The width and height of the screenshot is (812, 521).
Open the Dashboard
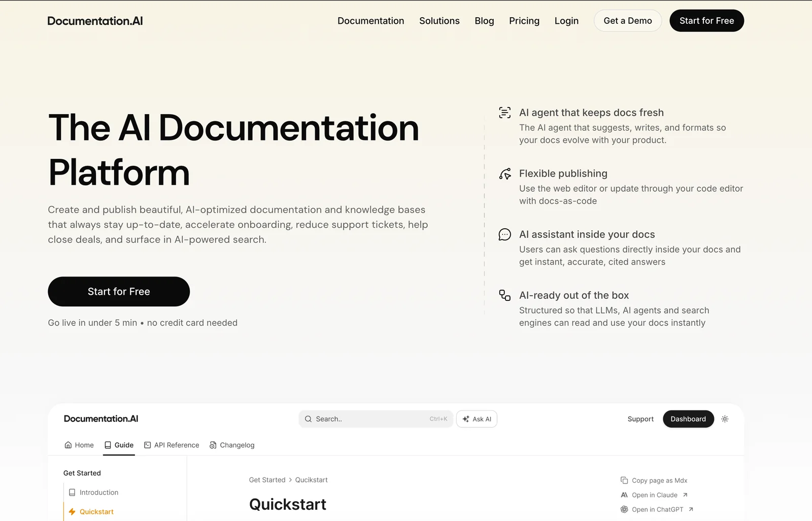[688, 419]
